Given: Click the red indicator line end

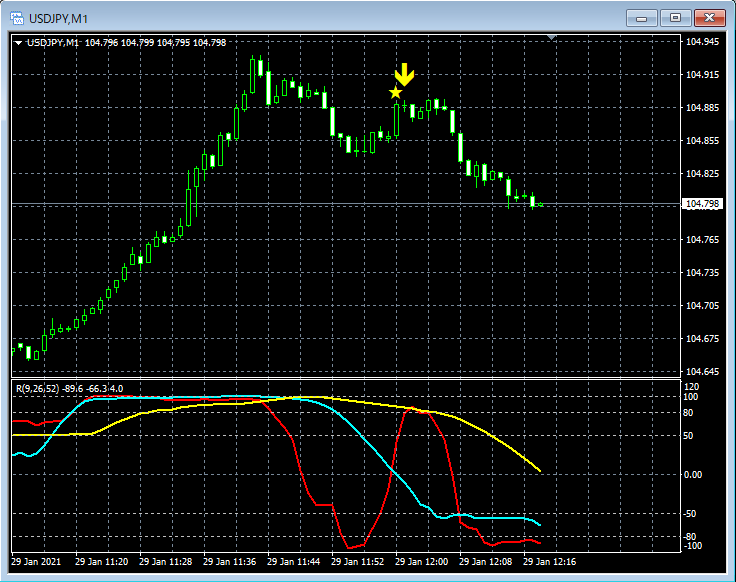Looking at the screenshot, I should (x=539, y=543).
